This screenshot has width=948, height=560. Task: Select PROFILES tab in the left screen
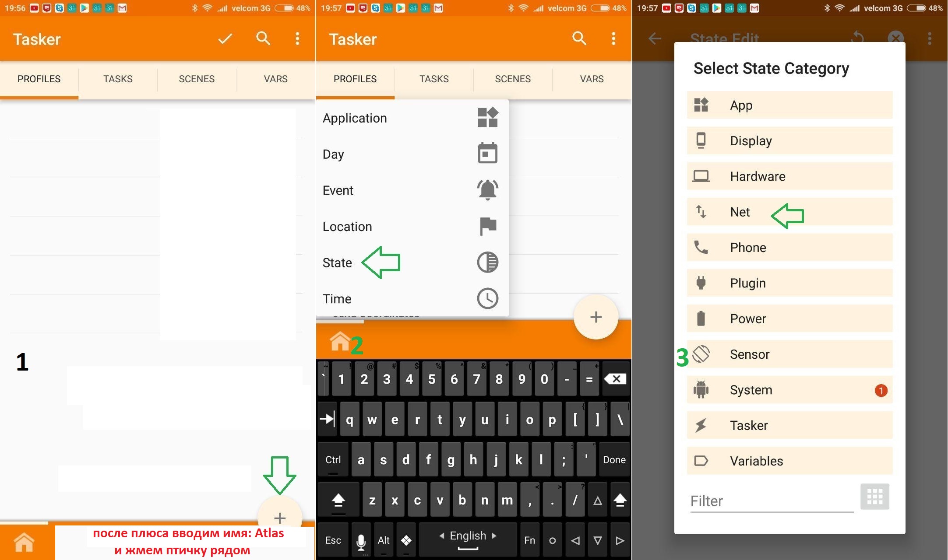point(39,79)
